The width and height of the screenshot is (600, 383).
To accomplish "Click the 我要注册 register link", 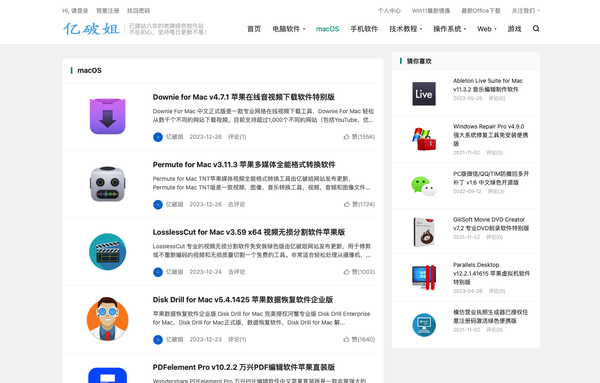I will 108,11.
